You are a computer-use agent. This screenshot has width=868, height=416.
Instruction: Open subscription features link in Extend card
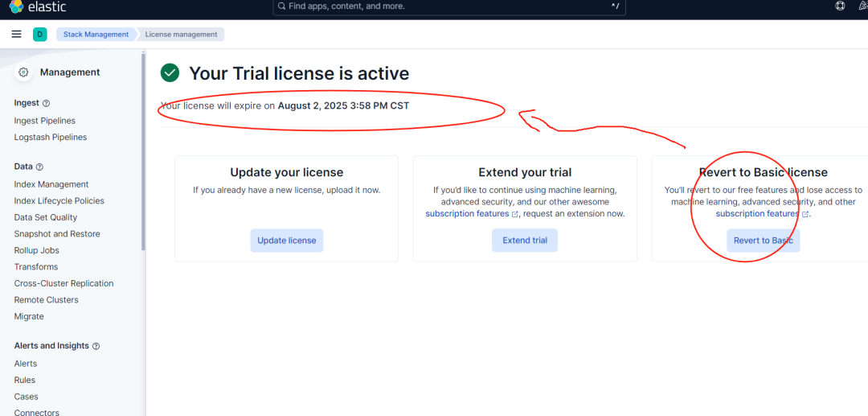click(467, 214)
